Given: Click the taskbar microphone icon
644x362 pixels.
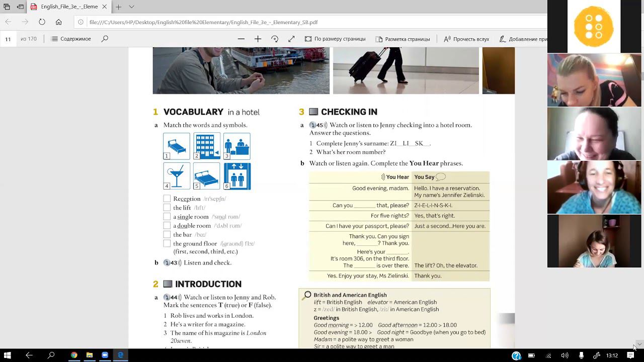Looking at the screenshot, I should (581, 355).
